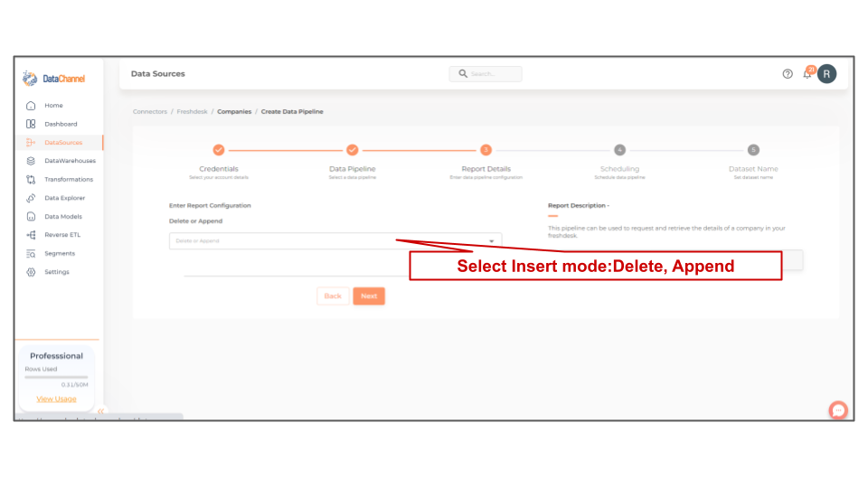Click the Scheduling step 4 circle
The width and height of the screenshot is (868, 488).
(620, 150)
